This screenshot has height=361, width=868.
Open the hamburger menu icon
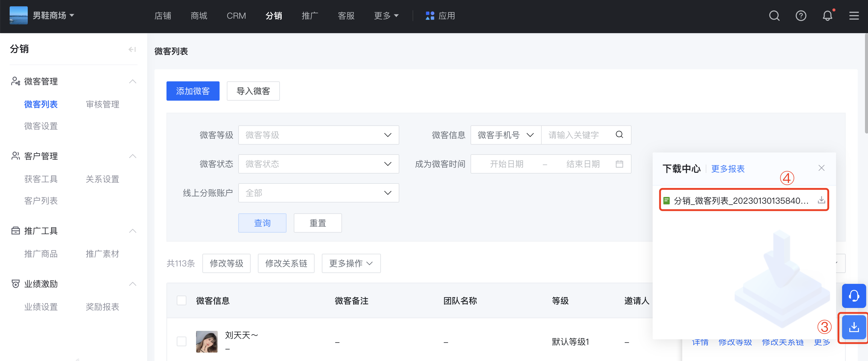(x=854, y=16)
